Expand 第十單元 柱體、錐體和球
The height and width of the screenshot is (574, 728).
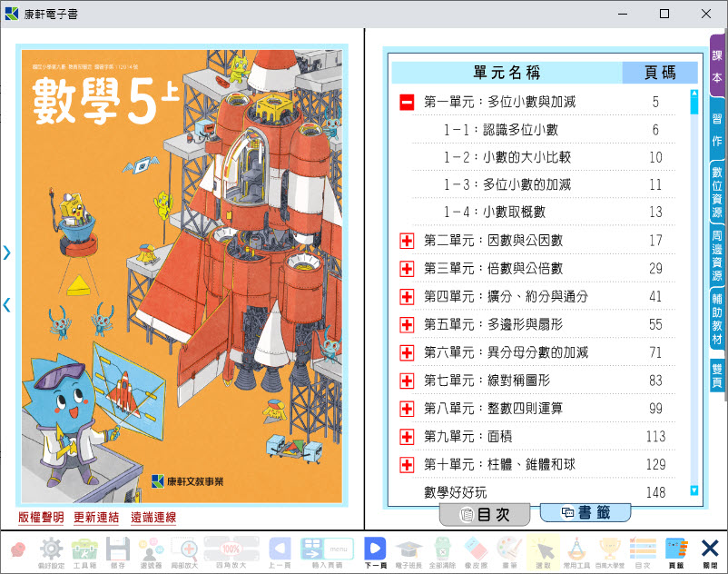(x=407, y=465)
